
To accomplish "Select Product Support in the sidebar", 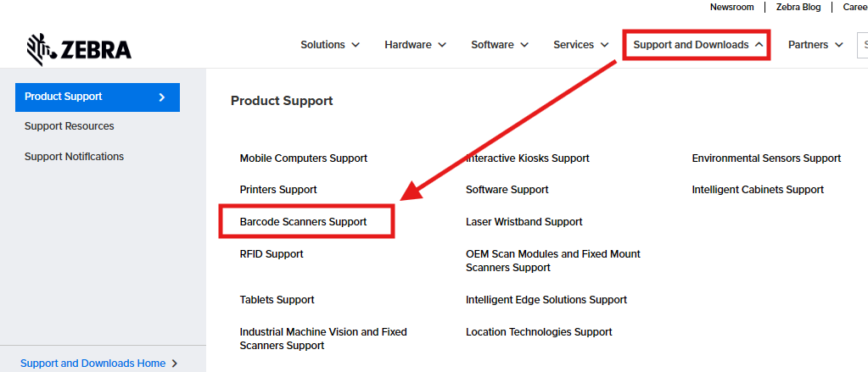I will point(97,97).
